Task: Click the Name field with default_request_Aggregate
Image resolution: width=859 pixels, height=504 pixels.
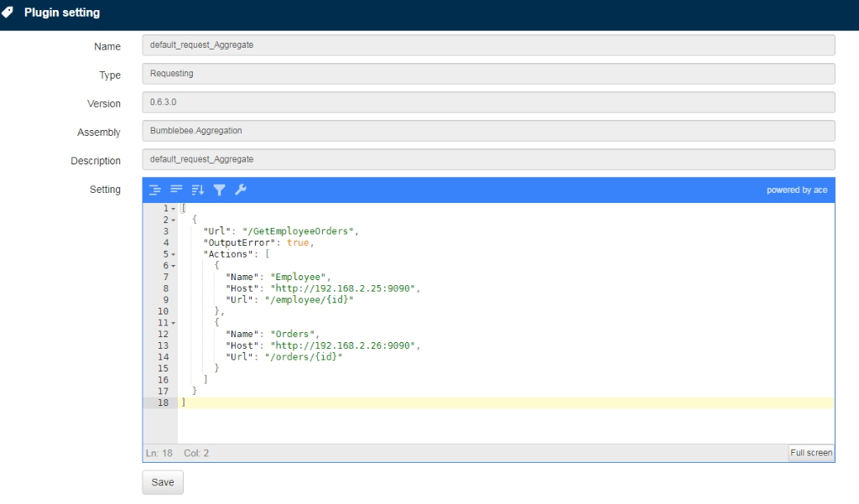Action: pos(489,45)
